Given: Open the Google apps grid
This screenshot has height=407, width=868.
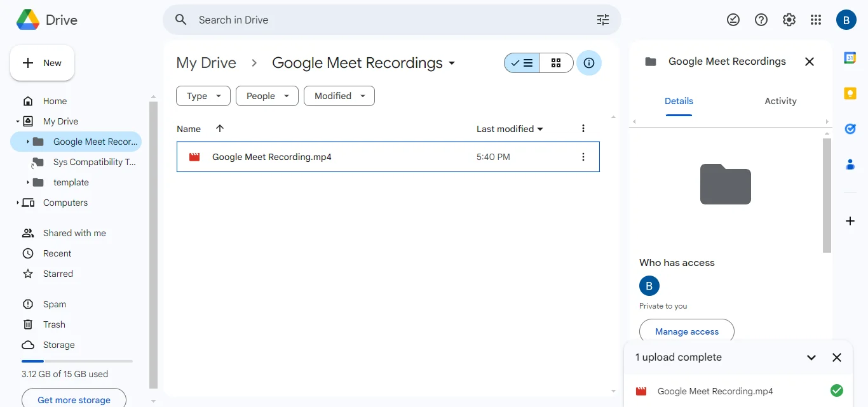Looking at the screenshot, I should coord(816,20).
